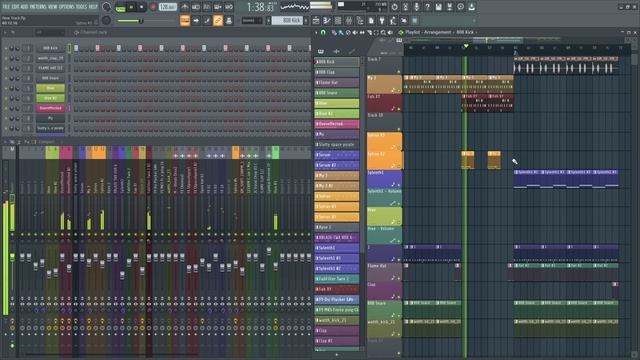640x360 pixels.
Task: Open the EDIT menu
Action: pos(16,7)
